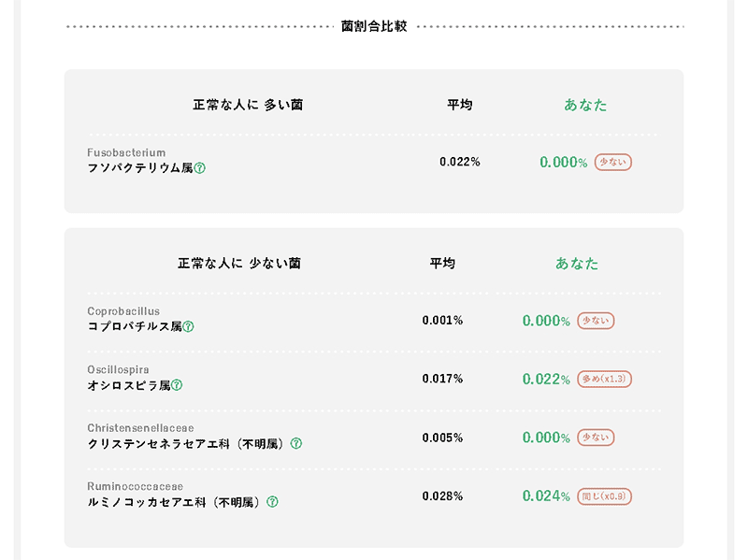Click help icon next to コプロバチルス属
The width and height of the screenshot is (748, 560).
[188, 327]
